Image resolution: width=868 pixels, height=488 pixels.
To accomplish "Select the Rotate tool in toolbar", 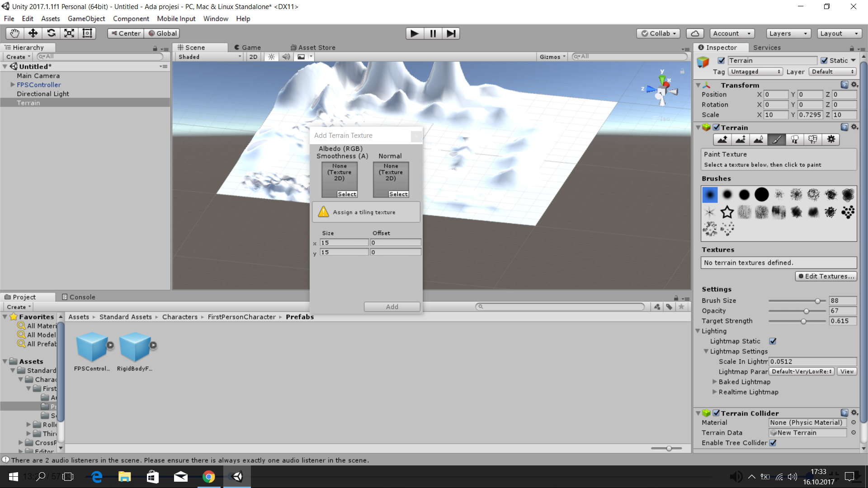I will pos(51,33).
